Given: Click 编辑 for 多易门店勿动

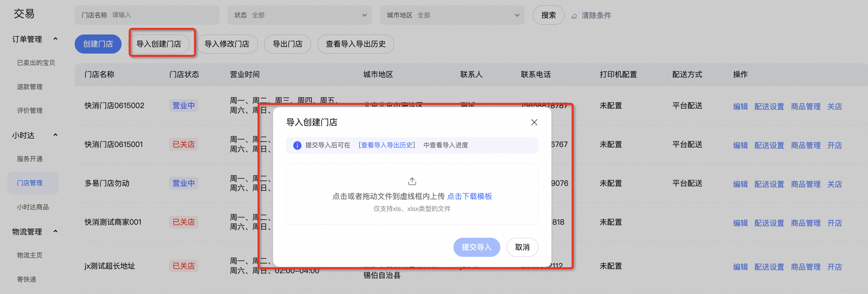Looking at the screenshot, I should (x=740, y=184).
